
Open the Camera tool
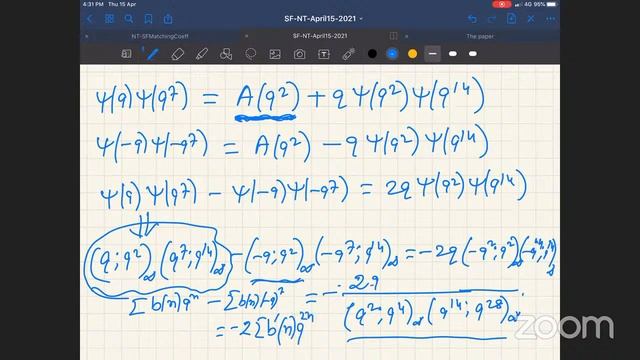point(299,54)
